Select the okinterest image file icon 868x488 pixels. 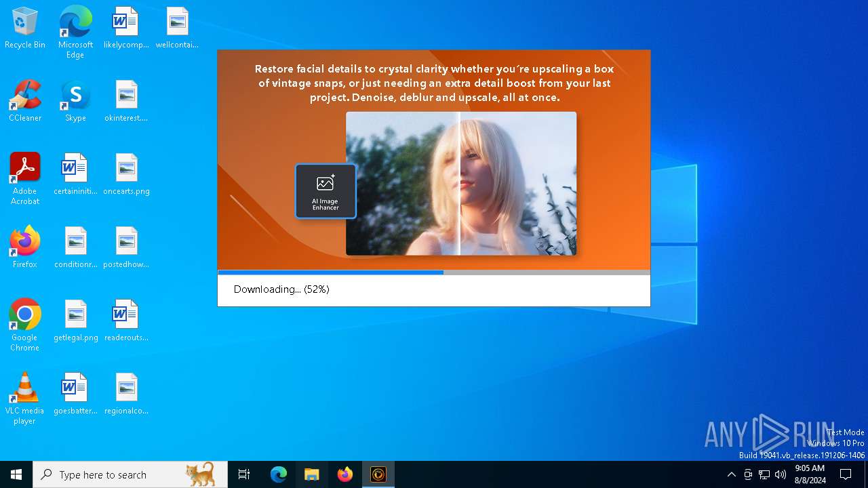tap(126, 102)
